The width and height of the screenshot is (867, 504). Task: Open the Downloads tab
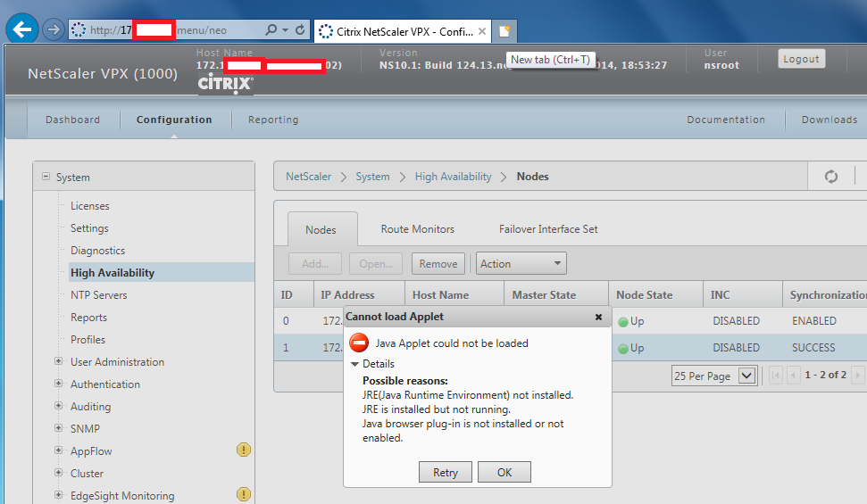[x=829, y=120]
